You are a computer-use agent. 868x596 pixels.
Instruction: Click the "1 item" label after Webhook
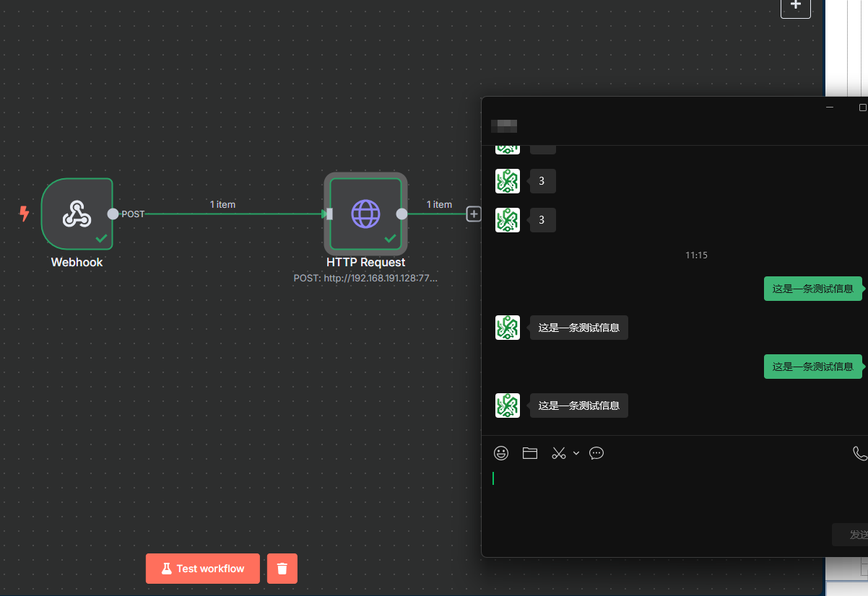[222, 204]
